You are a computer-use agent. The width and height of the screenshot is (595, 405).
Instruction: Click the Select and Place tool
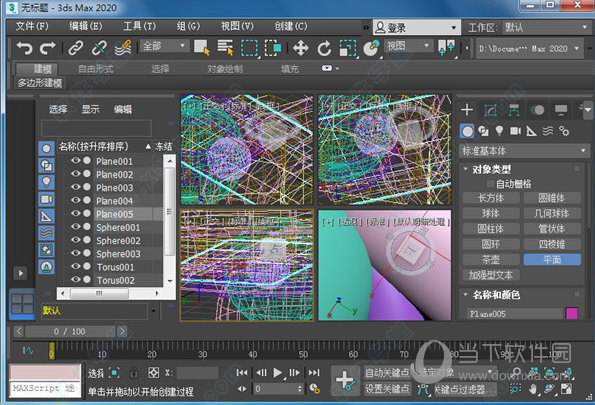[371, 48]
